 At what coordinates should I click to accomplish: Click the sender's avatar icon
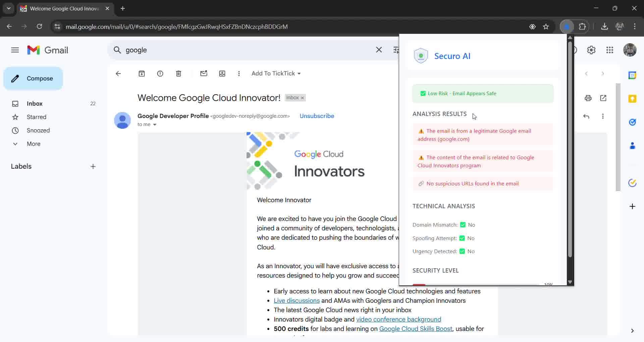[x=122, y=120]
